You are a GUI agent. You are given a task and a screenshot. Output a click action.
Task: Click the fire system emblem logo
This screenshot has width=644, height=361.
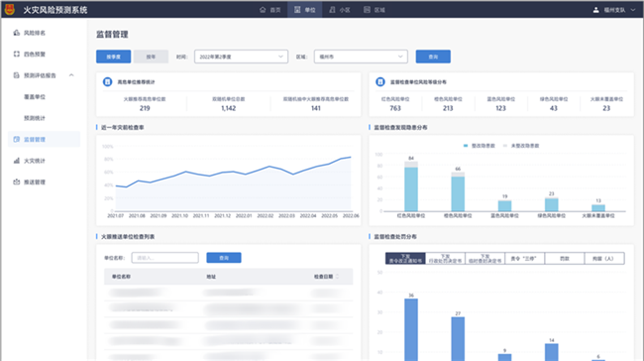10,9
